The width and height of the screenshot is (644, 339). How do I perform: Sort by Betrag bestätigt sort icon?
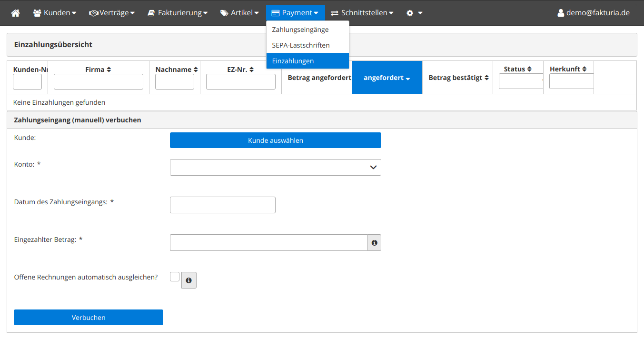point(486,78)
